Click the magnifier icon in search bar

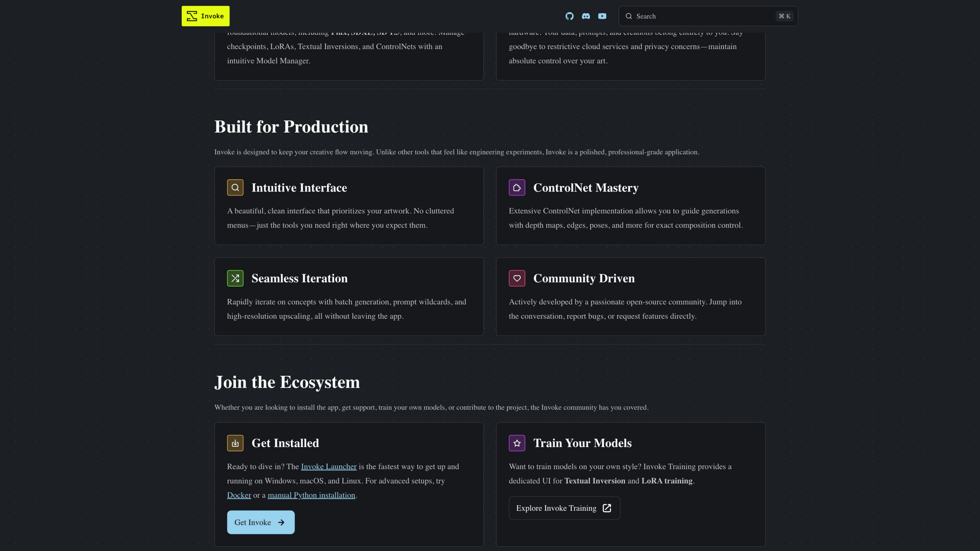point(629,16)
